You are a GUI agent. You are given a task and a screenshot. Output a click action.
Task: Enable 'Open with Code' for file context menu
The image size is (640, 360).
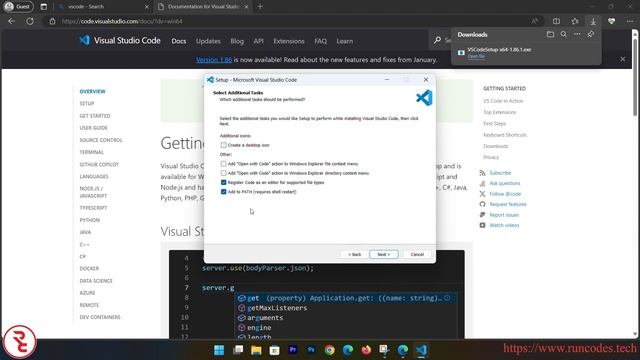(224, 164)
